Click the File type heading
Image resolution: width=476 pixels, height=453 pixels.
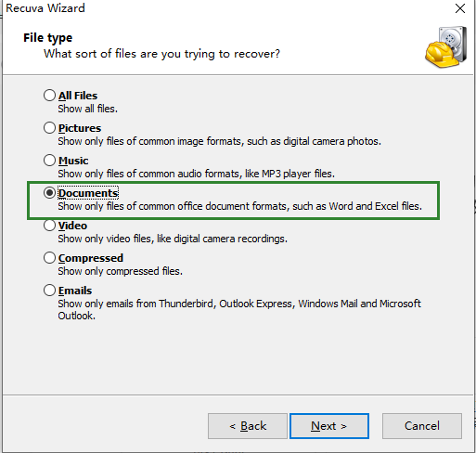coord(47,38)
